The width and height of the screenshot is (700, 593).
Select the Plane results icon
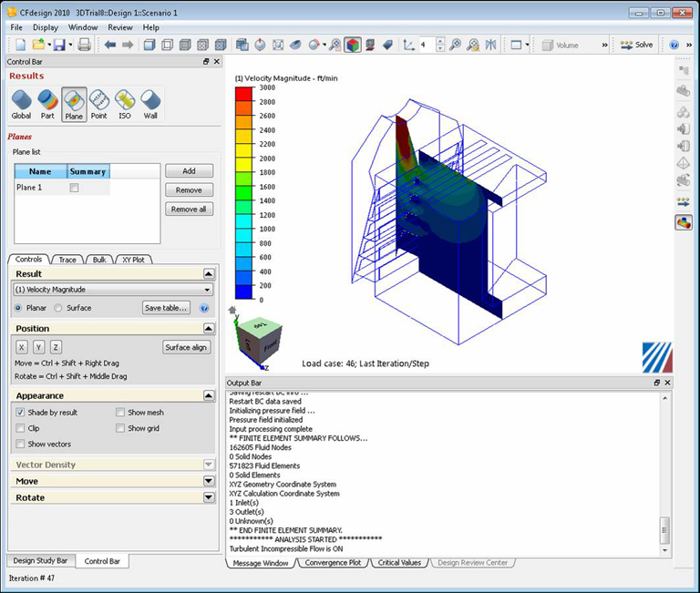click(x=74, y=105)
